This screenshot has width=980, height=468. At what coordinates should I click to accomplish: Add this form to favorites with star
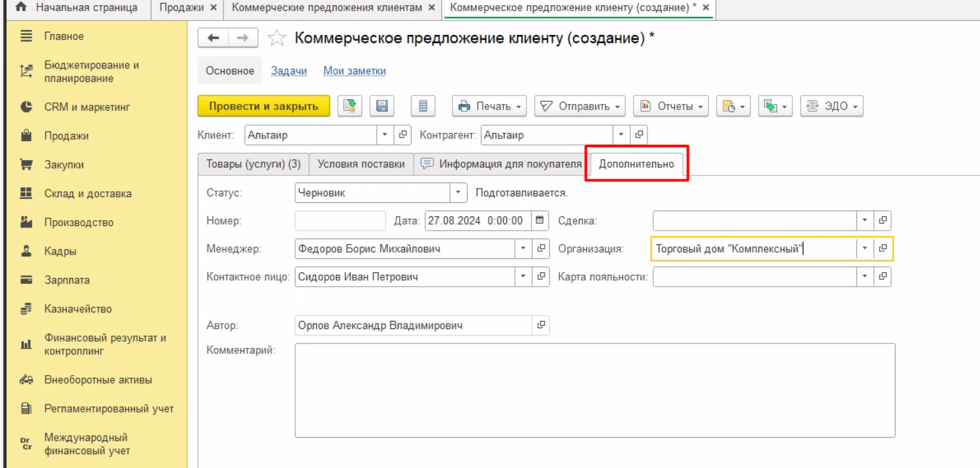tap(278, 39)
